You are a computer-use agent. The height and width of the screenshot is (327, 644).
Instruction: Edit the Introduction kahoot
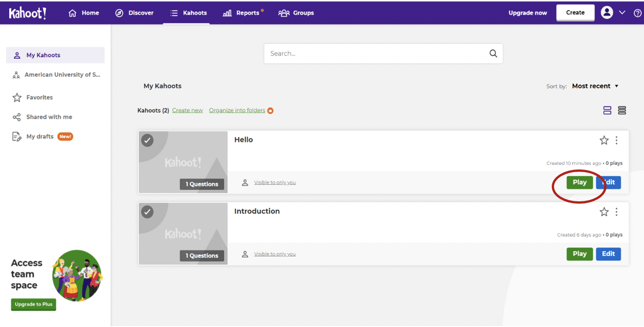pyautogui.click(x=608, y=254)
